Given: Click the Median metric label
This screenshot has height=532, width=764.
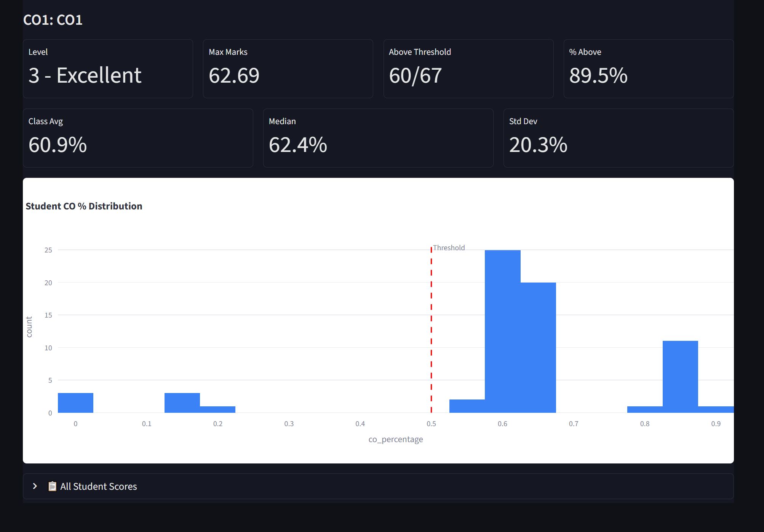Looking at the screenshot, I should click(282, 121).
